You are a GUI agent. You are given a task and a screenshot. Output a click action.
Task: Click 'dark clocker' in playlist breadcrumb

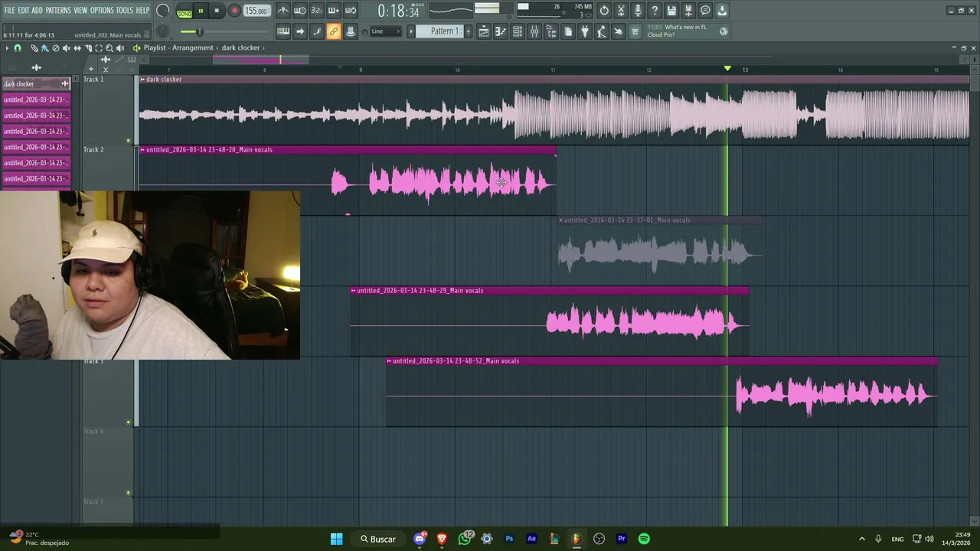point(241,47)
